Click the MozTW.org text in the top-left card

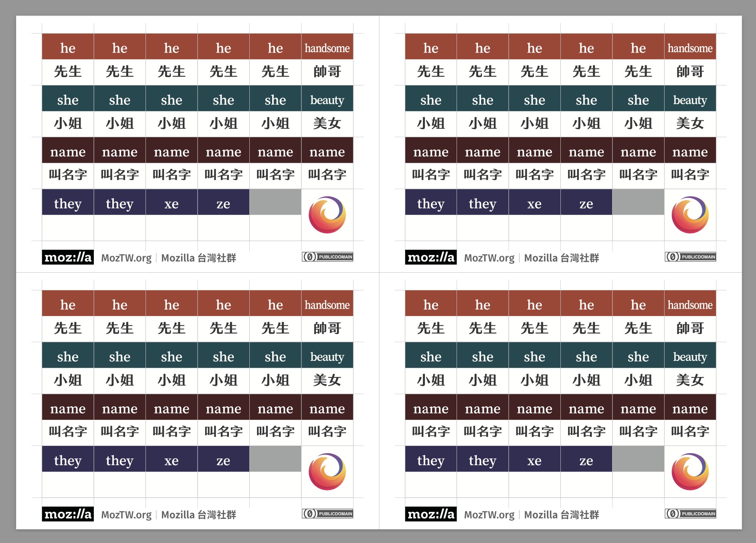pyautogui.click(x=126, y=258)
